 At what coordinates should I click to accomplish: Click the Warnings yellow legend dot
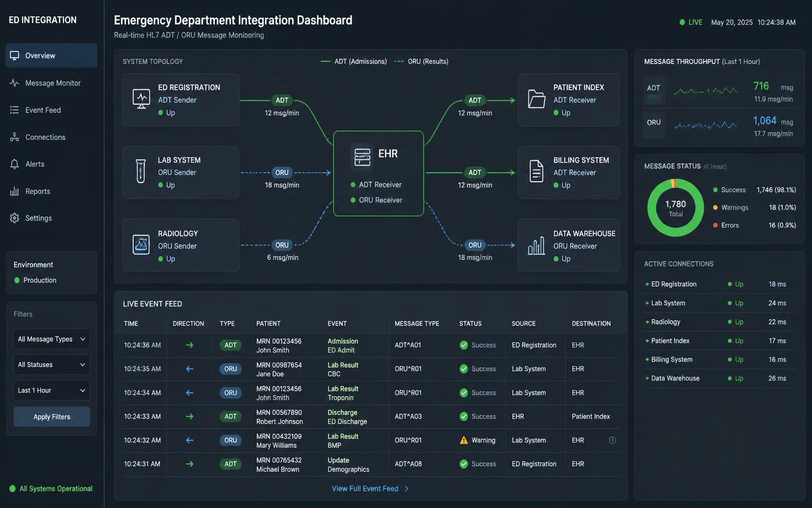point(715,207)
